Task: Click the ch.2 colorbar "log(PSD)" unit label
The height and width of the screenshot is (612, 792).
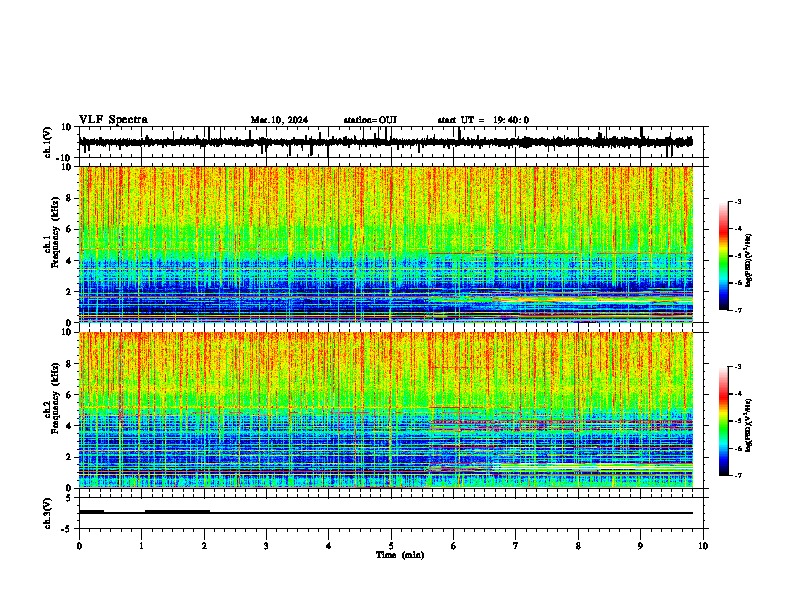Action: pyautogui.click(x=749, y=425)
